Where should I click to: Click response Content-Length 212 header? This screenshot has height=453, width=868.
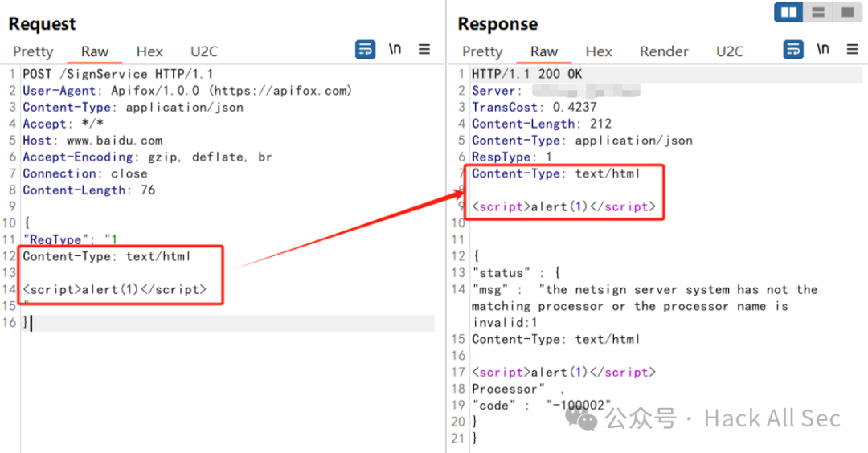coord(542,124)
